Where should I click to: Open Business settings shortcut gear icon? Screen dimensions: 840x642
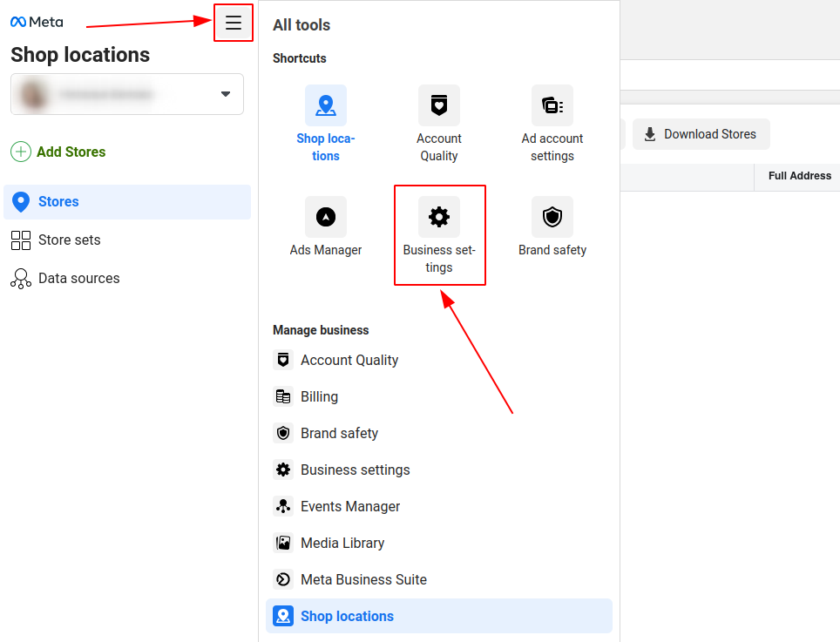click(439, 217)
